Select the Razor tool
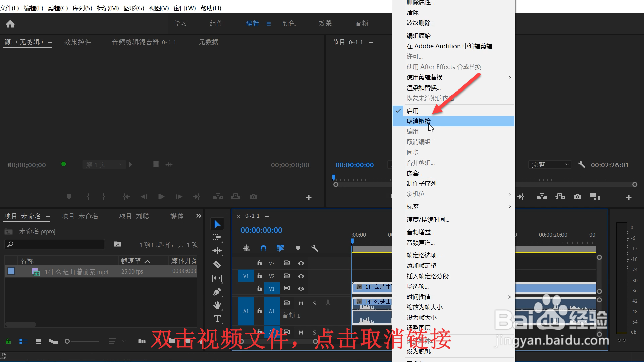The width and height of the screenshot is (644, 362). pyautogui.click(x=217, y=264)
